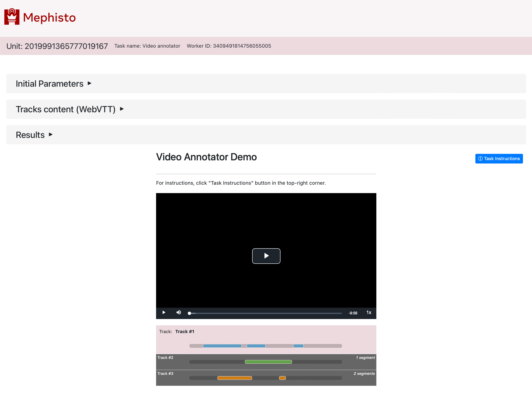
Task: Click the Mephisto brand name text
Action: [49, 17]
